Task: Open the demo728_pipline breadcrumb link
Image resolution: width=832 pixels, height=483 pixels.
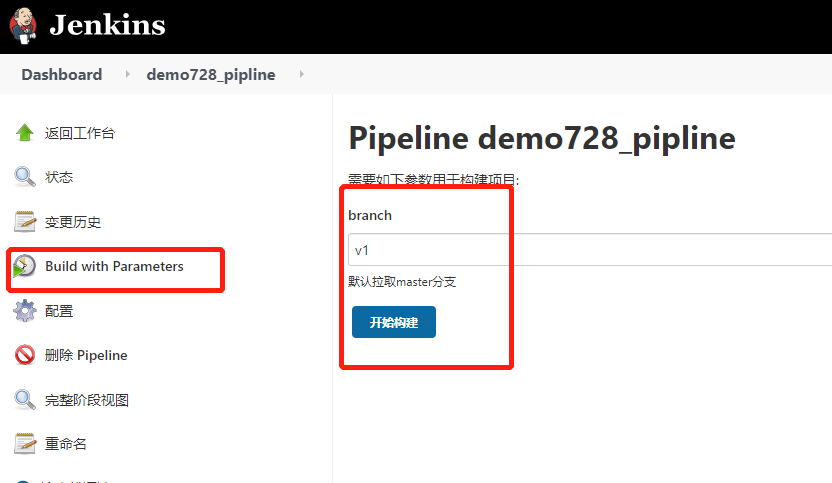Action: [x=211, y=74]
